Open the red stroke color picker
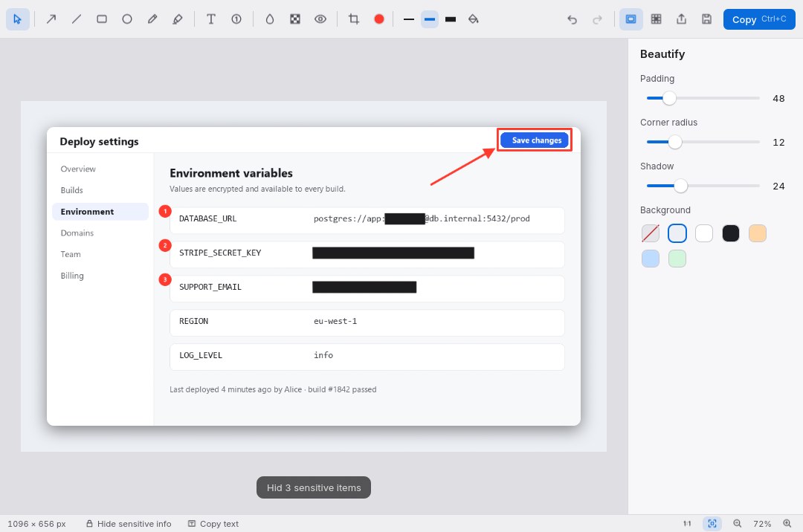Image resolution: width=803 pixels, height=532 pixels. tap(379, 19)
